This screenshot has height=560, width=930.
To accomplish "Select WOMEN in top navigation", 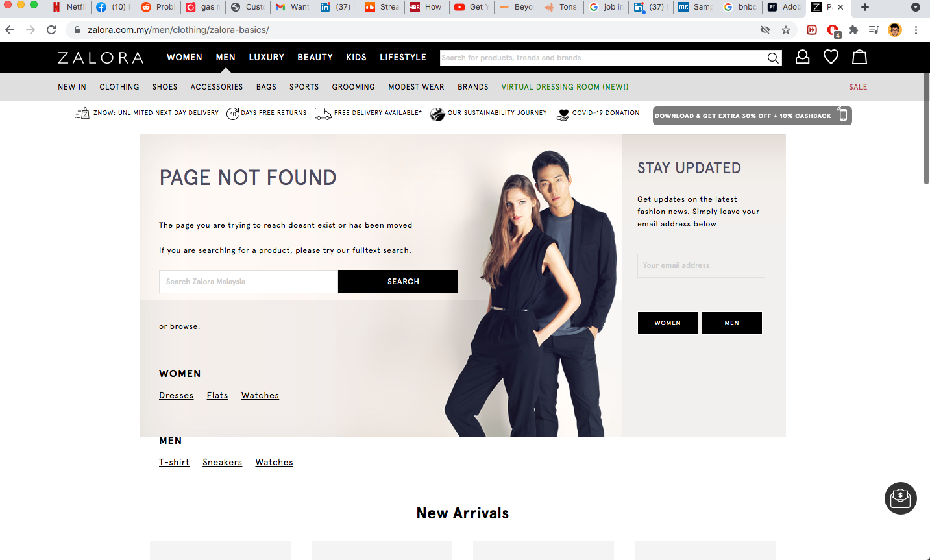I will [184, 57].
